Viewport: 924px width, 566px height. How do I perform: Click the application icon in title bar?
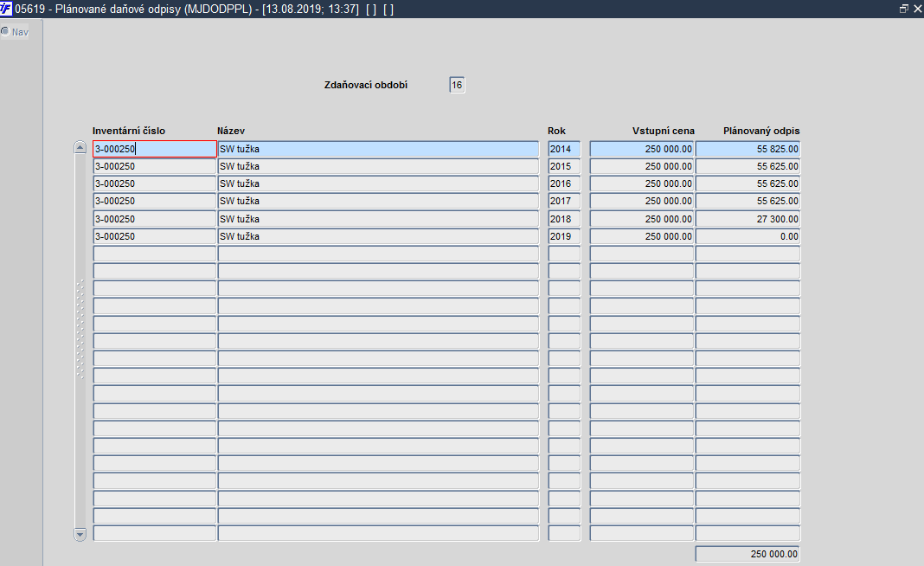[x=6, y=9]
